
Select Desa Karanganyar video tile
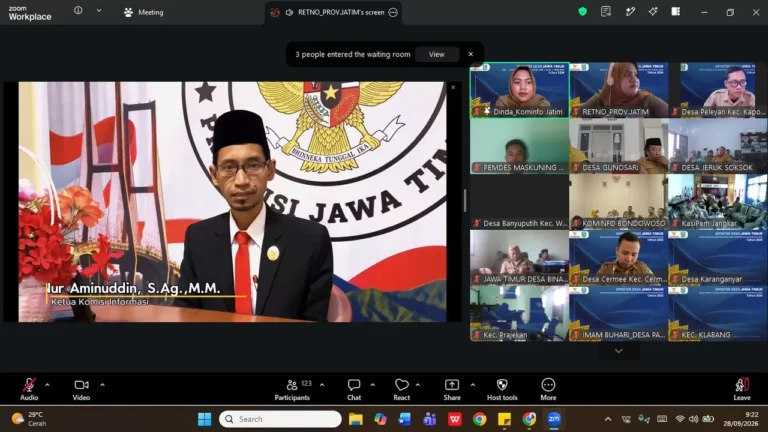pos(718,258)
